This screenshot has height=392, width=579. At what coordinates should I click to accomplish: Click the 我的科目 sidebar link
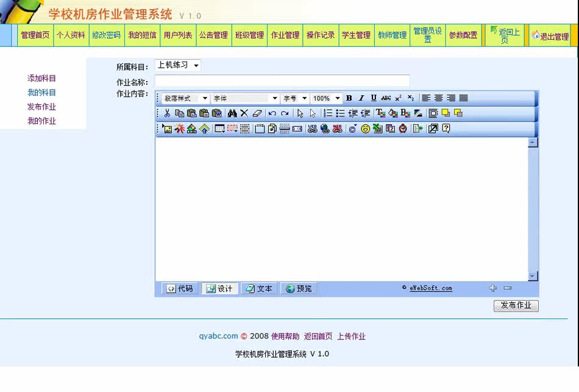click(41, 93)
